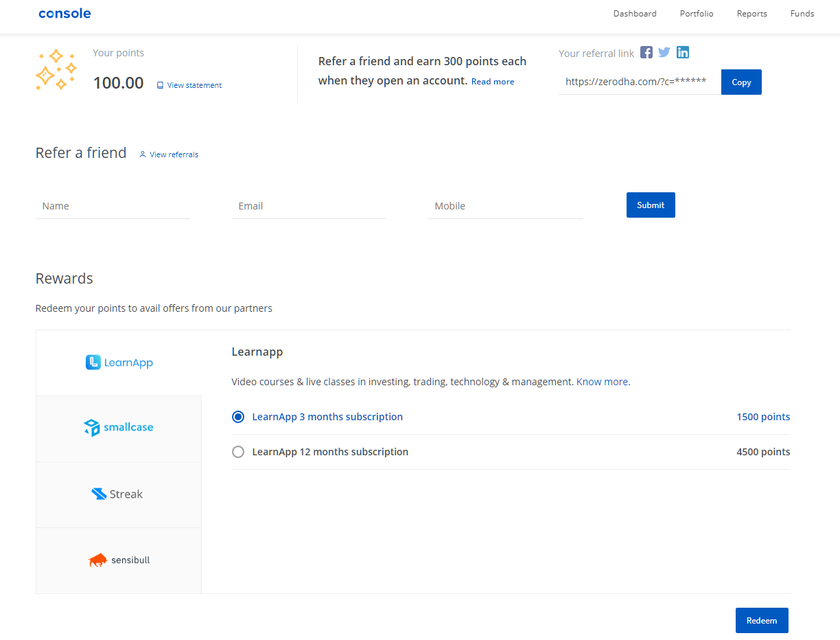Open the Reports menu
Viewport: 840px width, 640px height.
point(752,14)
